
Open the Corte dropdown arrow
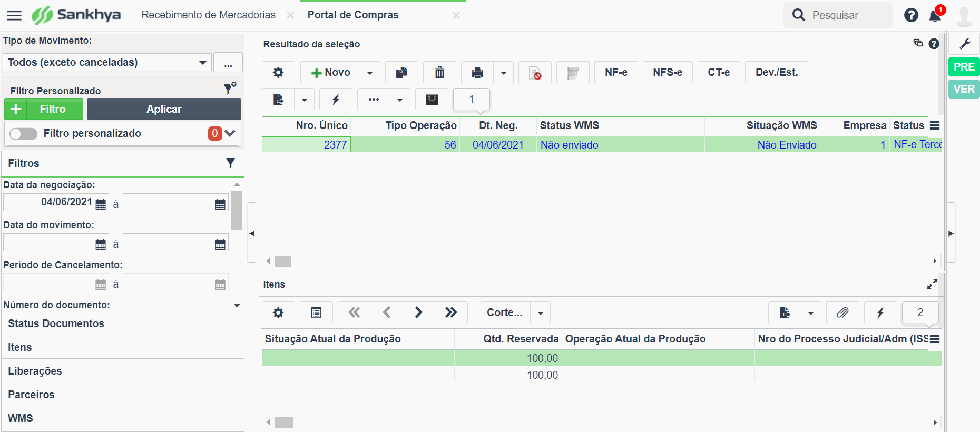540,312
